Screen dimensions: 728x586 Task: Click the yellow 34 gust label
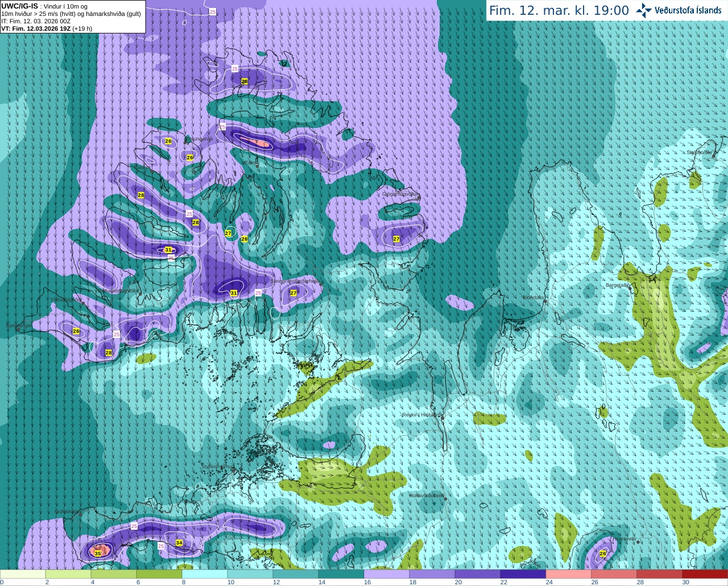[179, 543]
